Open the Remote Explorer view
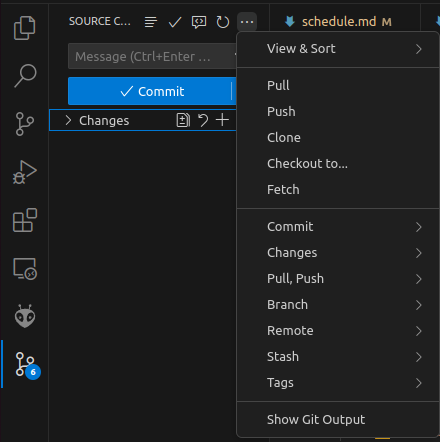Screen dimensions: 440x442 pyautogui.click(x=25, y=269)
